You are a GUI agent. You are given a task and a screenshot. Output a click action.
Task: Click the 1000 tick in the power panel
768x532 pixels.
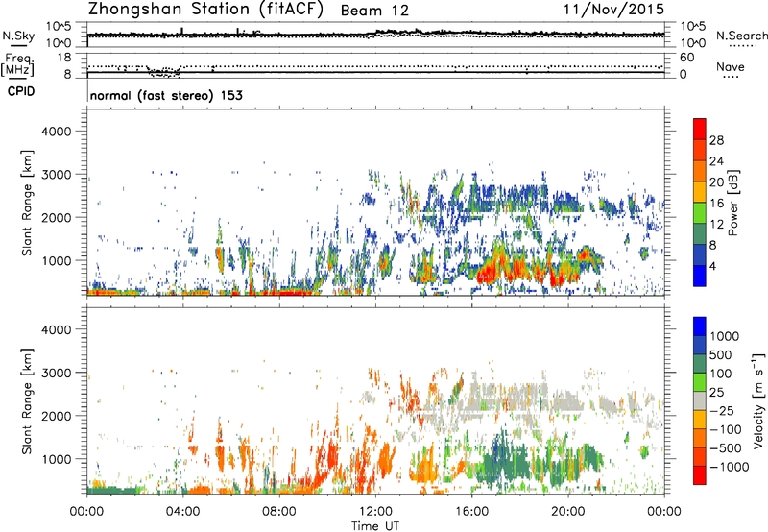point(57,260)
